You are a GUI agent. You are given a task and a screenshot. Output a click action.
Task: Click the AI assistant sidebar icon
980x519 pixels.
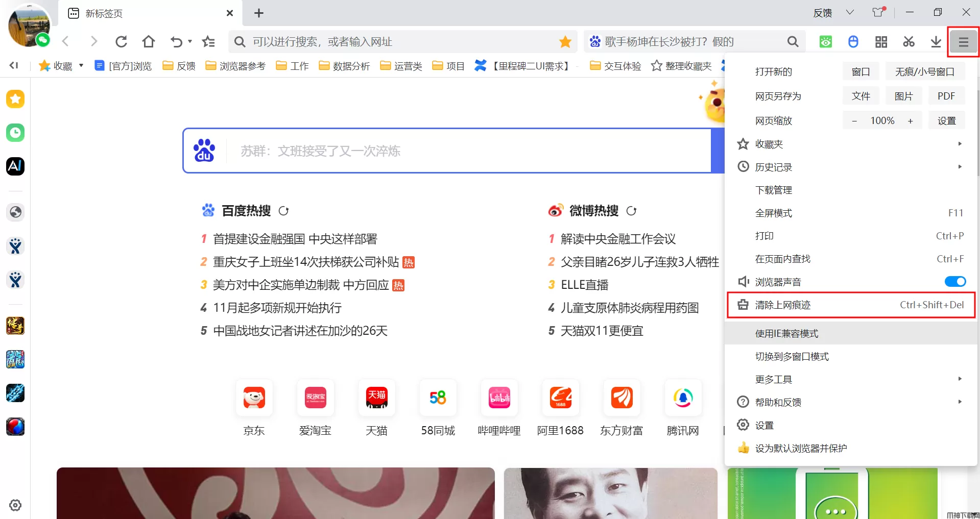click(x=15, y=166)
